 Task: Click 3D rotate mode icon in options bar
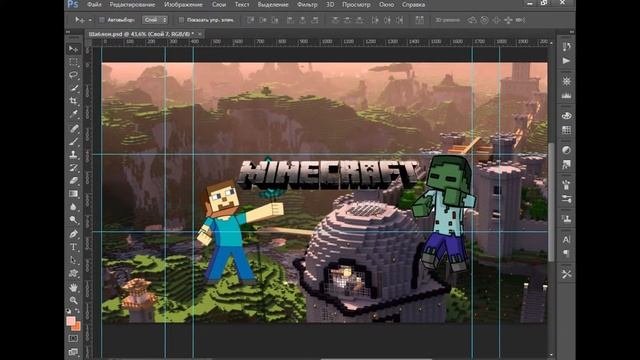click(472, 20)
